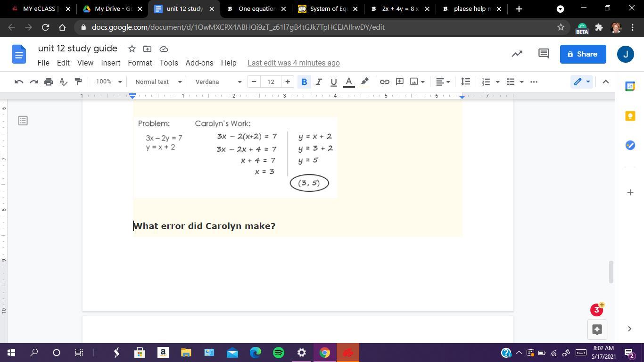
Task: Open the Google account avatar J
Action: click(x=626, y=54)
